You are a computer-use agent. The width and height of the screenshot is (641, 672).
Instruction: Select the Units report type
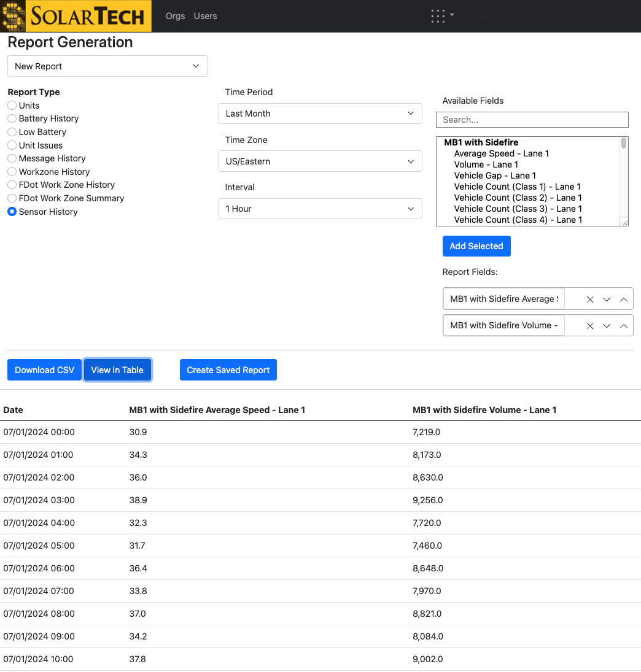coord(12,106)
